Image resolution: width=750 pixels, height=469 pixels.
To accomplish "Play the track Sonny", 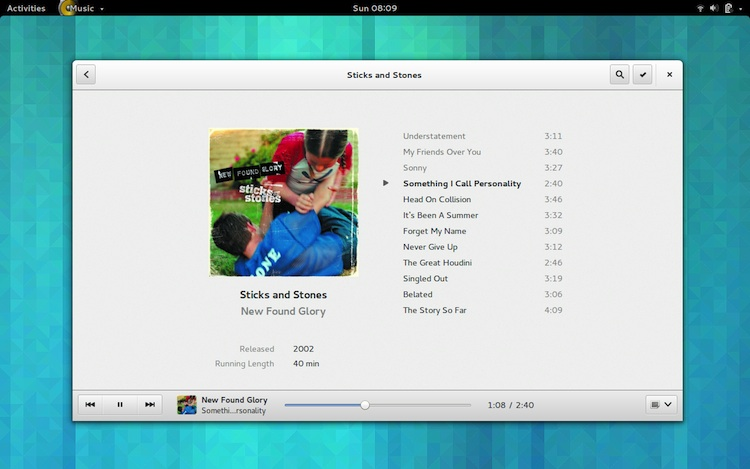I will (415, 168).
